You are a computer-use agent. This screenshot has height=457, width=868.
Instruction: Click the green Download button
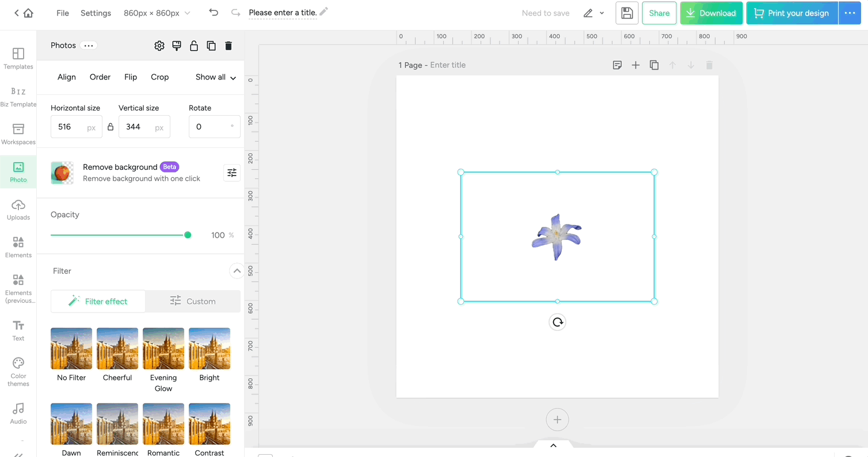[711, 13]
